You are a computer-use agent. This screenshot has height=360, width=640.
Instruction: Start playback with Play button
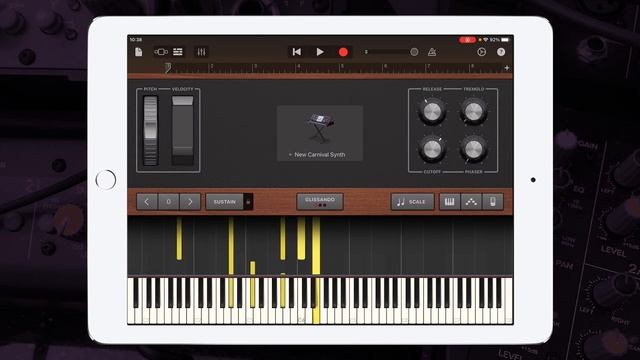point(320,52)
